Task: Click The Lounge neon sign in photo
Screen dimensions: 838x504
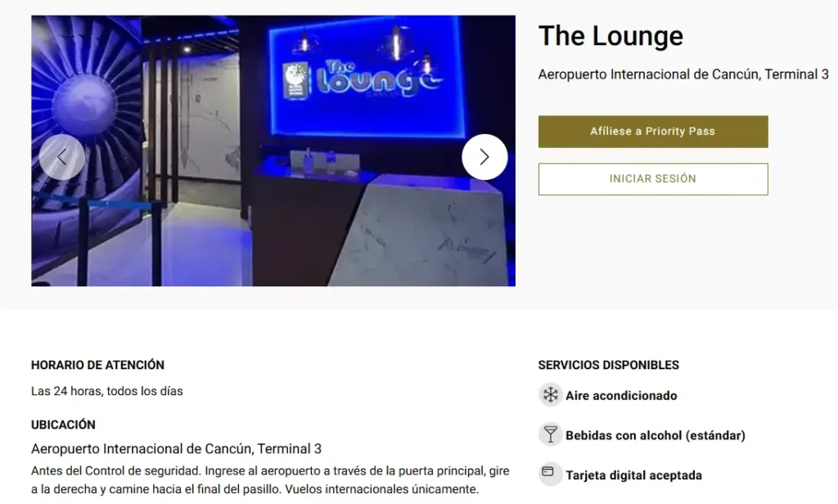Action: click(x=363, y=78)
